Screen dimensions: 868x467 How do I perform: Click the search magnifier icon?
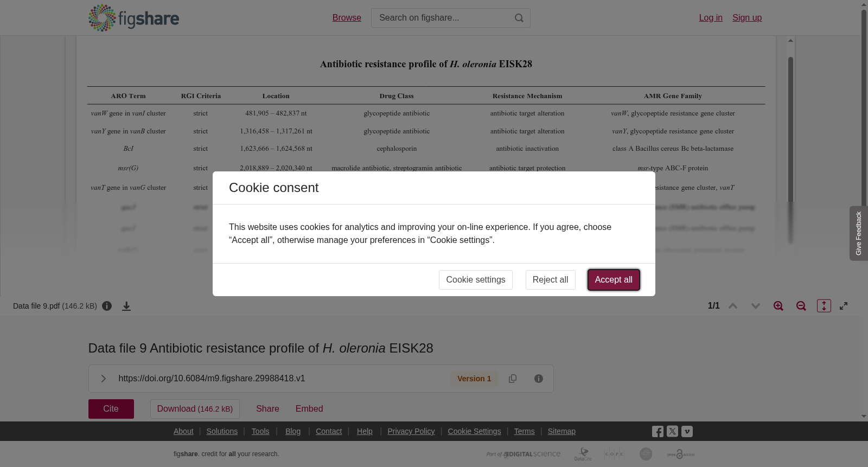(x=519, y=18)
